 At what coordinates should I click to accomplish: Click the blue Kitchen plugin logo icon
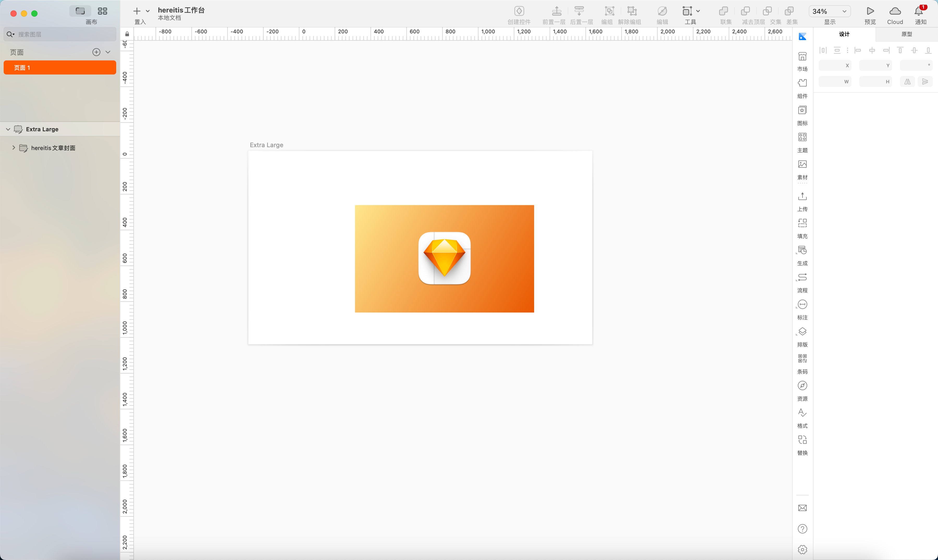(802, 36)
